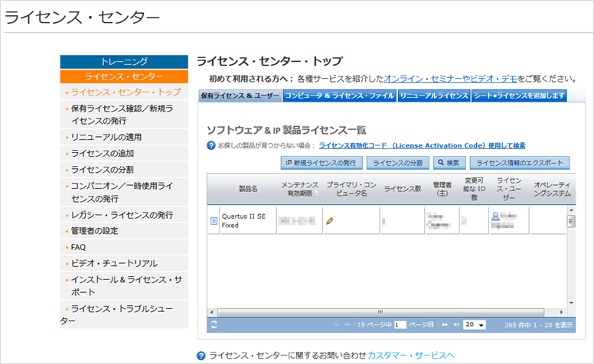Open the シート•ライセンスを追加します tab
Image resolution: width=594 pixels, height=364 pixels.
point(520,96)
